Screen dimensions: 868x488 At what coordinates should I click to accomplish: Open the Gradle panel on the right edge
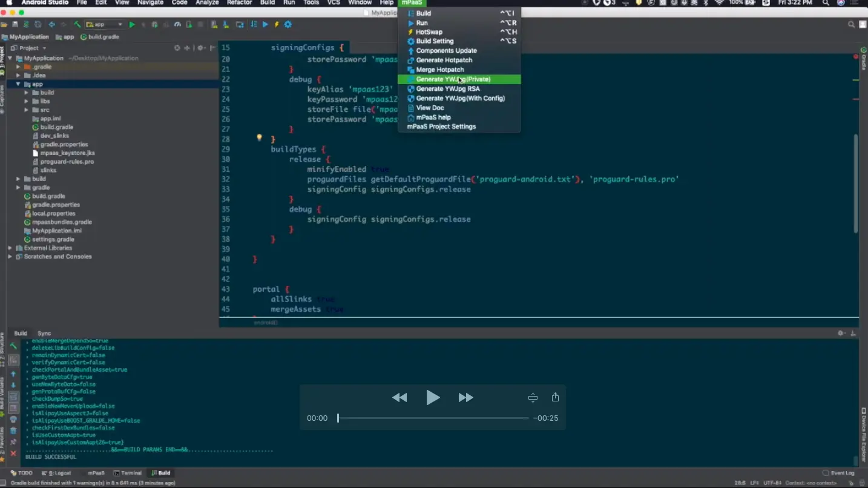point(864,58)
